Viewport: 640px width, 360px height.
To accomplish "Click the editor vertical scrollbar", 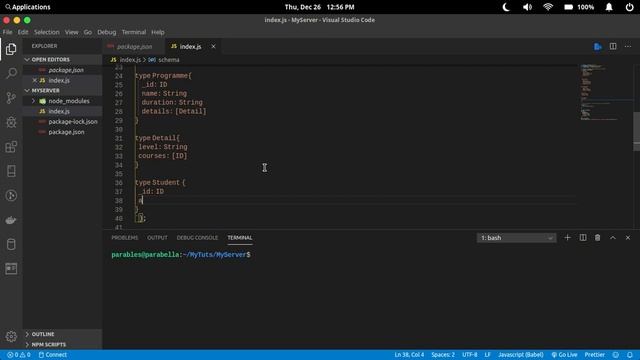I will 636,131.
